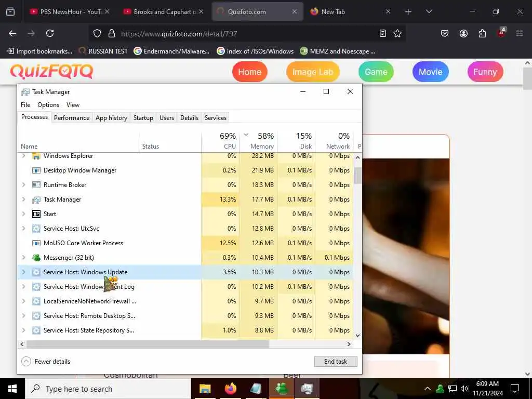Click the address bar URL field

point(248,34)
